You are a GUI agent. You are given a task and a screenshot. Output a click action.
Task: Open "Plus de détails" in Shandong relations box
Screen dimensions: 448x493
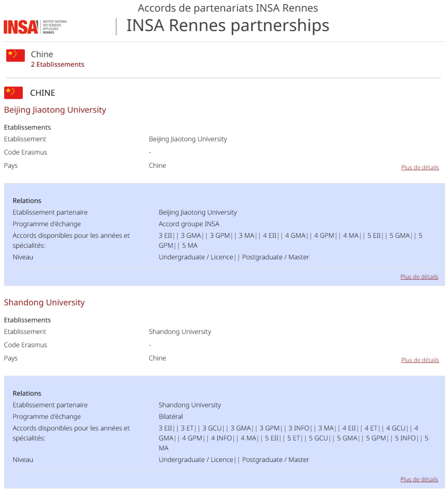point(419,479)
